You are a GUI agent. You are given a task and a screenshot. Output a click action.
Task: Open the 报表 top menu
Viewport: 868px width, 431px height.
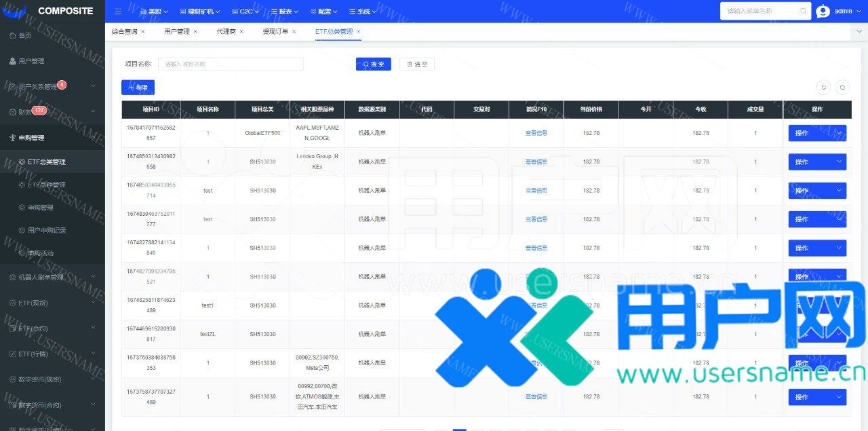click(285, 12)
